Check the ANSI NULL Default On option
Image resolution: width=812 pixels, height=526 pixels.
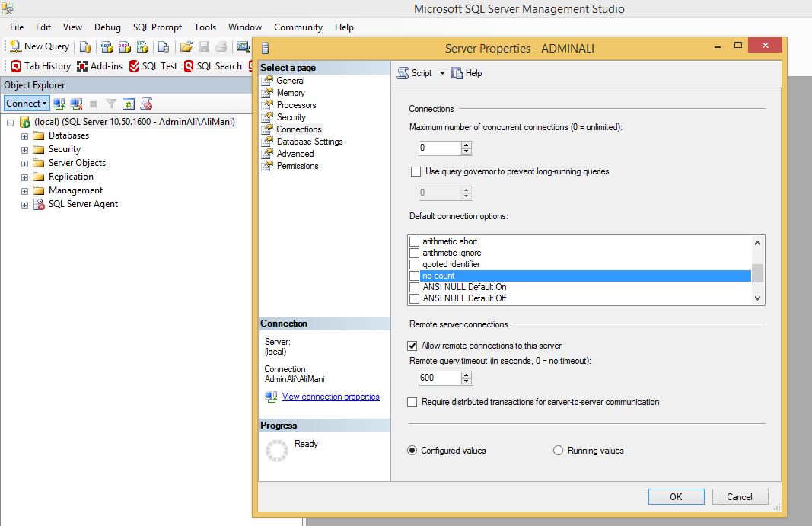pos(414,287)
